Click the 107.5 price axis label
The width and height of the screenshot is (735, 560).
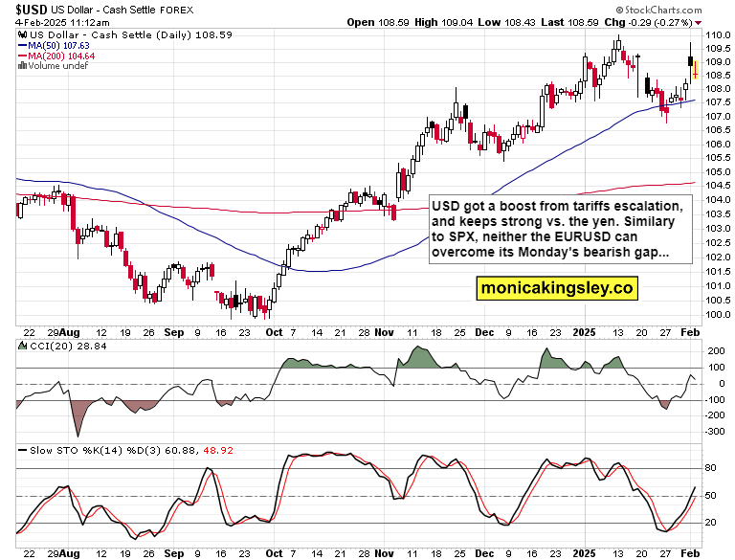pyautogui.click(x=718, y=102)
